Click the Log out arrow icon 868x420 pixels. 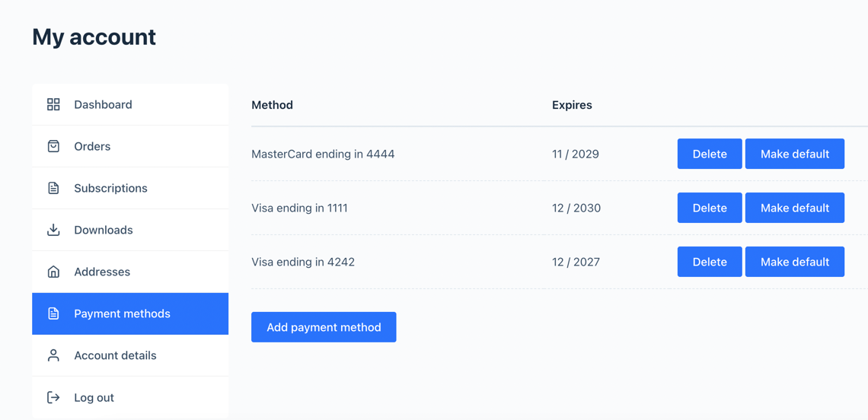(x=53, y=397)
